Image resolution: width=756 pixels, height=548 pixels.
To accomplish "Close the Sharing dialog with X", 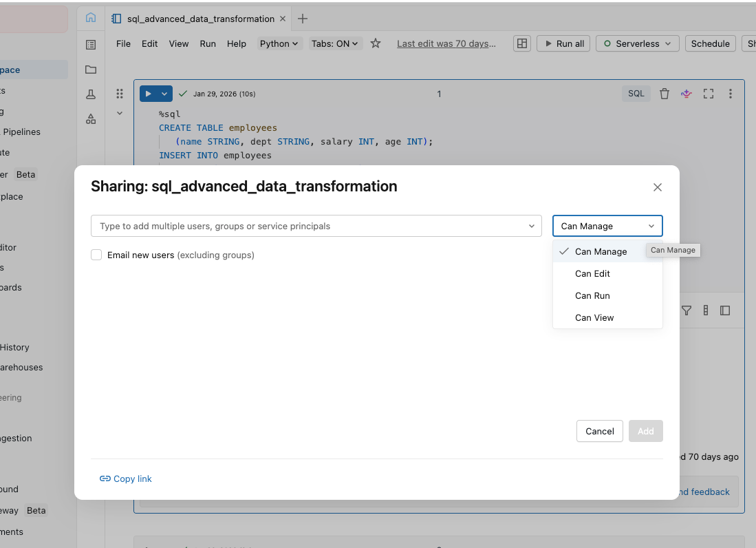I will (x=657, y=187).
